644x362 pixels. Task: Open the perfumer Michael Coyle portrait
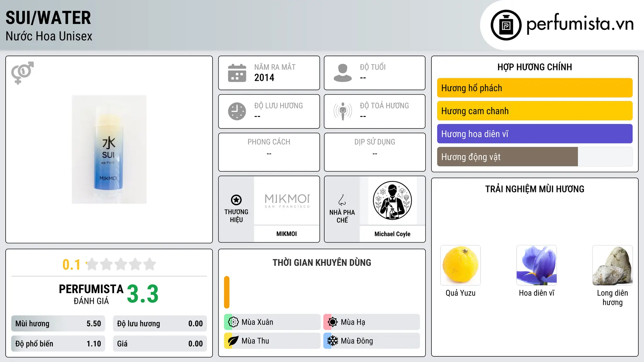click(x=392, y=201)
